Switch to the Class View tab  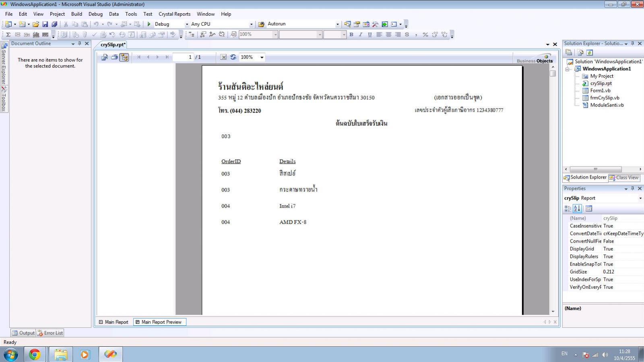[624, 177]
